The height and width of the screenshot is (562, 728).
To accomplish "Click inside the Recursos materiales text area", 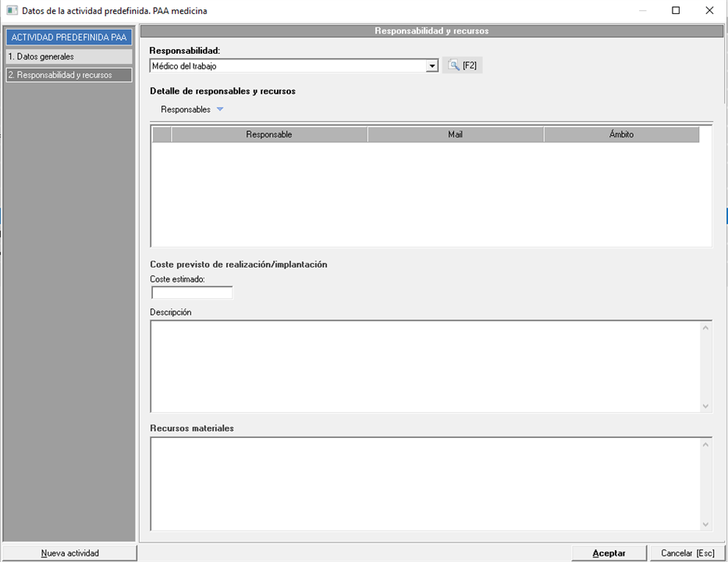I will (425, 484).
